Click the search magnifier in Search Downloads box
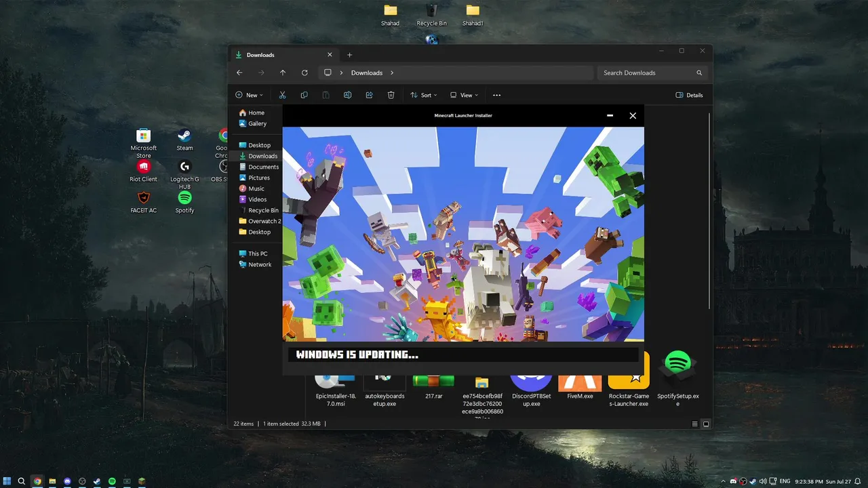This screenshot has height=488, width=868. (x=699, y=73)
